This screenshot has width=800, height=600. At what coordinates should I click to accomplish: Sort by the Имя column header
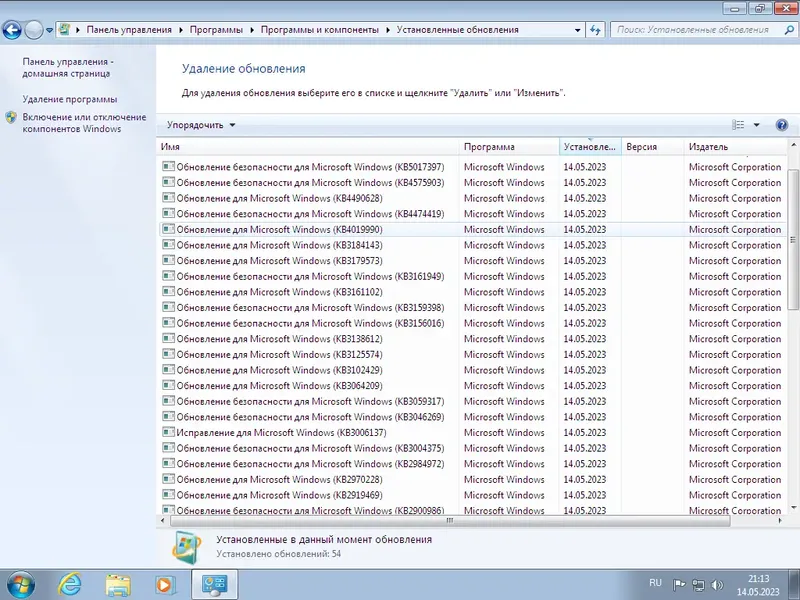(x=308, y=147)
